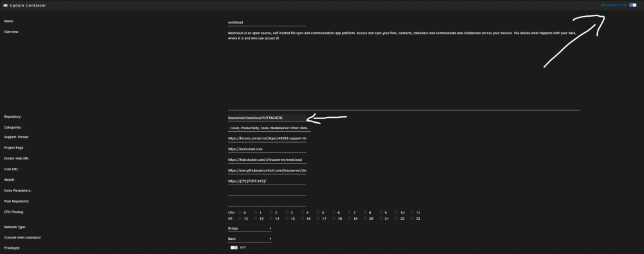Screen dimensions: 644x254
Task: Click the 'ADVANCED VIEW' label text
Action: click(614, 5)
